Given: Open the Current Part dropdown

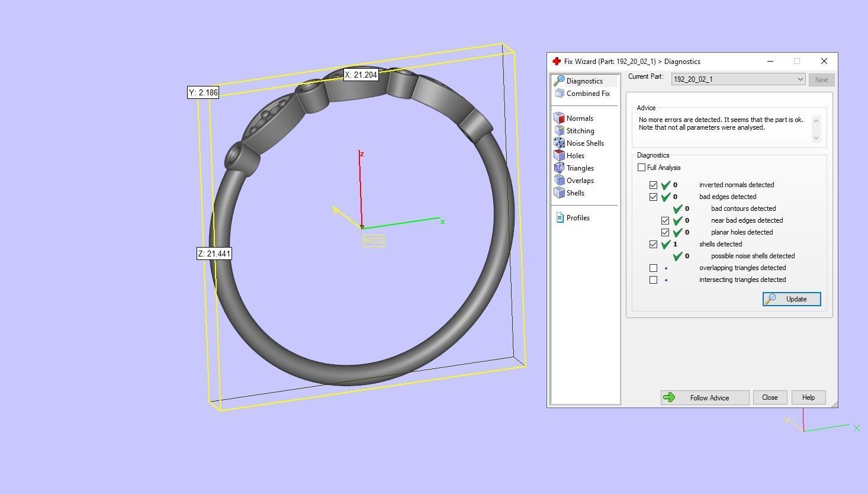Looking at the screenshot, I should (x=738, y=79).
